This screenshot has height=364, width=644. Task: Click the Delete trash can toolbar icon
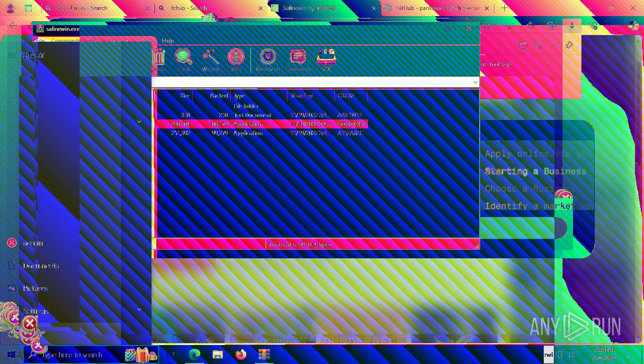click(x=158, y=60)
